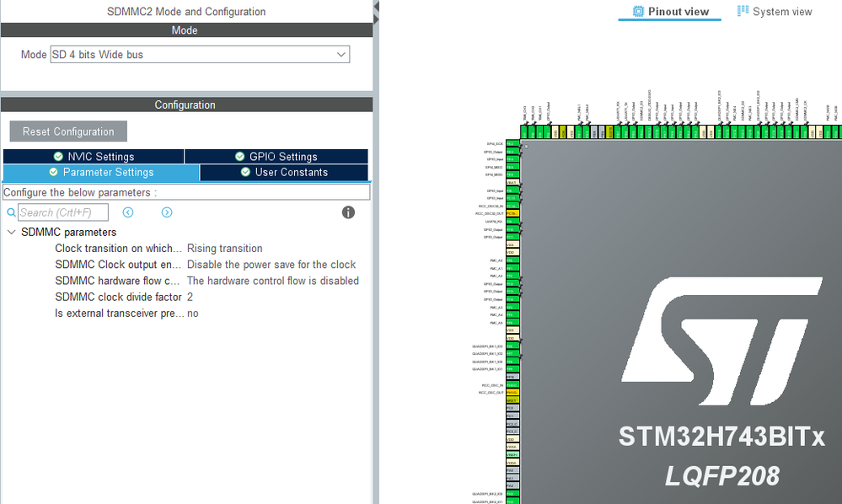
Task: Select the QUADSPI_BK1_IO2 pin PF7
Action: tap(512, 354)
